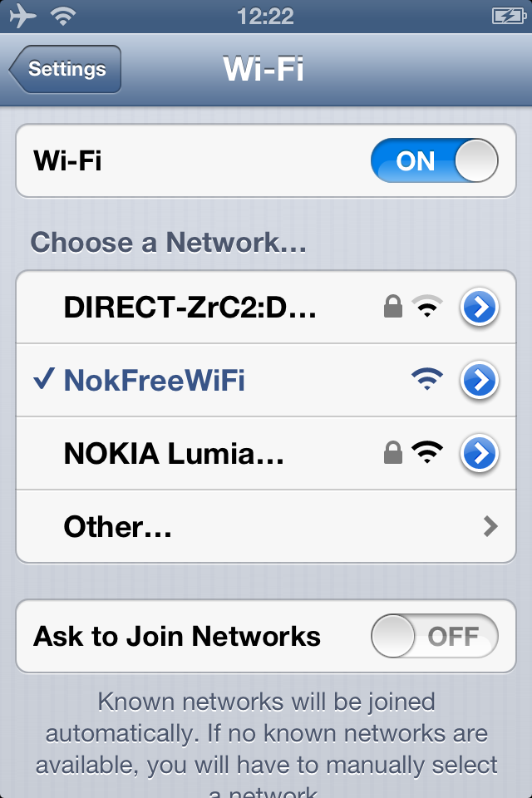The height and width of the screenshot is (798, 532).
Task: Join the DIRECT-ZrC2:D… network
Action: coord(190,308)
